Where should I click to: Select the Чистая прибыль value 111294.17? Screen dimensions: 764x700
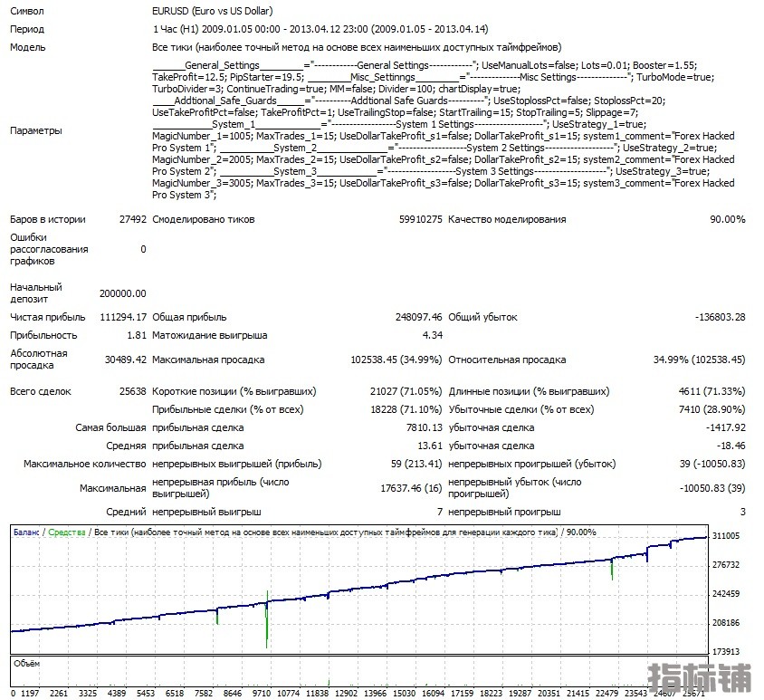click(x=123, y=317)
